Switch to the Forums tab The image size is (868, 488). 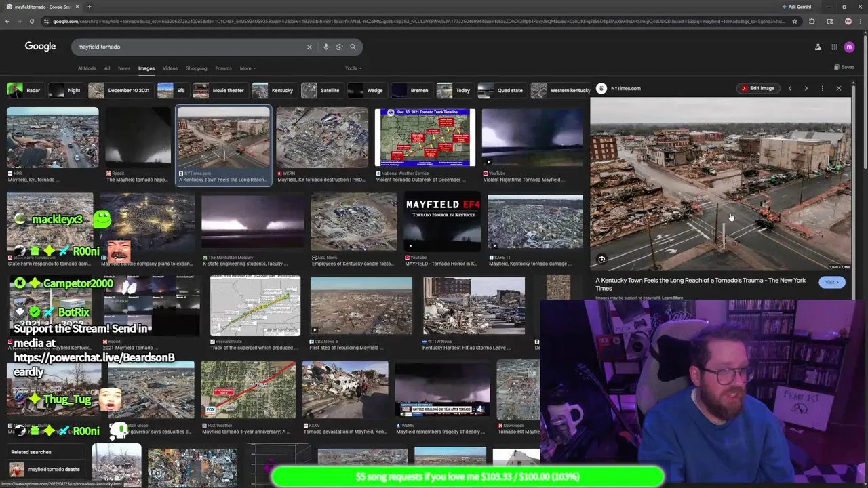click(x=223, y=68)
